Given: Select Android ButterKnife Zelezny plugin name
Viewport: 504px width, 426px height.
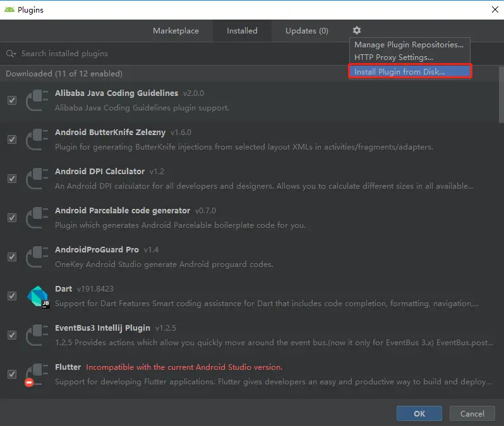Looking at the screenshot, I should tap(110, 133).
